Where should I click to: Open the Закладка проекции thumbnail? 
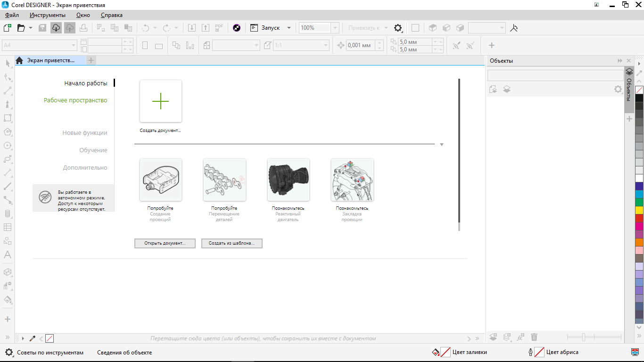(x=352, y=180)
